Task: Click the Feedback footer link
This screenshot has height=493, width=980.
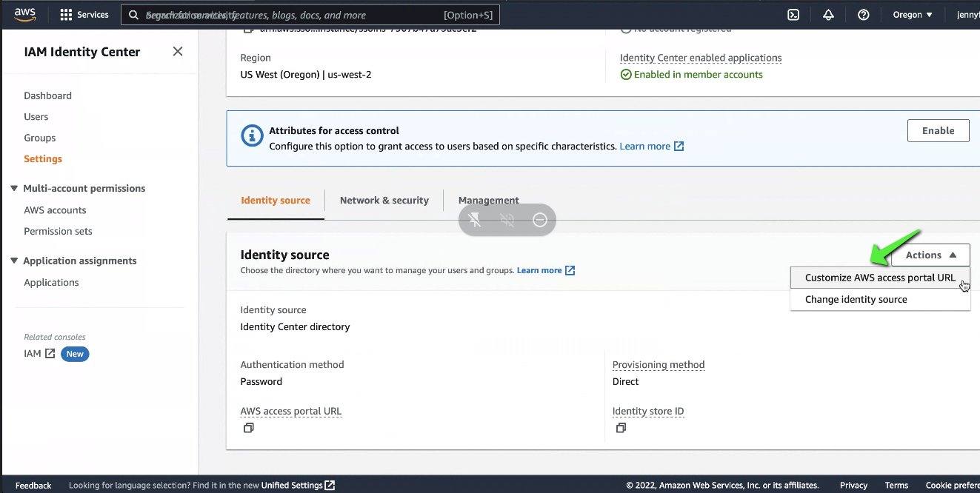Action: coord(33,486)
